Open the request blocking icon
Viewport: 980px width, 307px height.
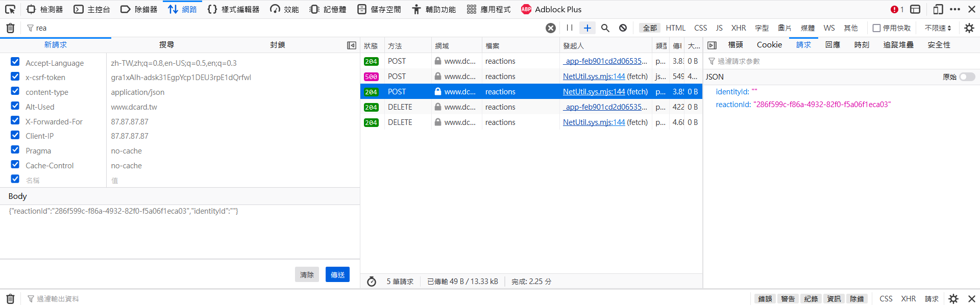pos(623,28)
